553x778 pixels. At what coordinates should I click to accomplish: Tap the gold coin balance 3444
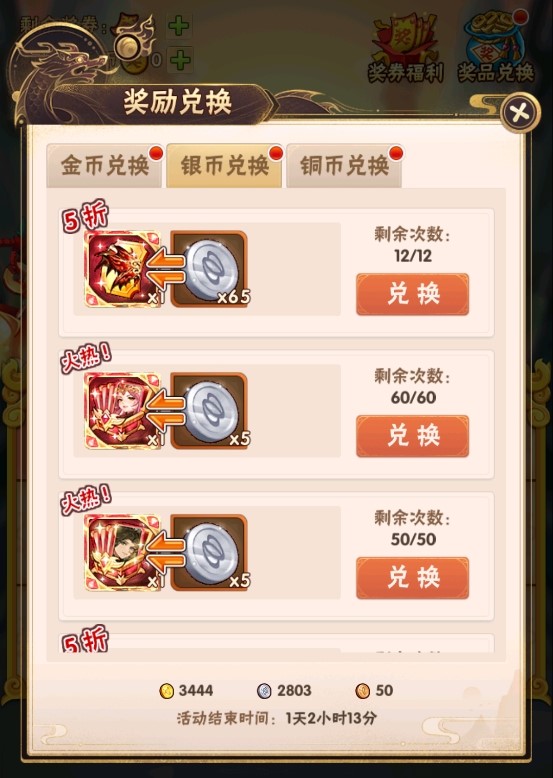186,691
